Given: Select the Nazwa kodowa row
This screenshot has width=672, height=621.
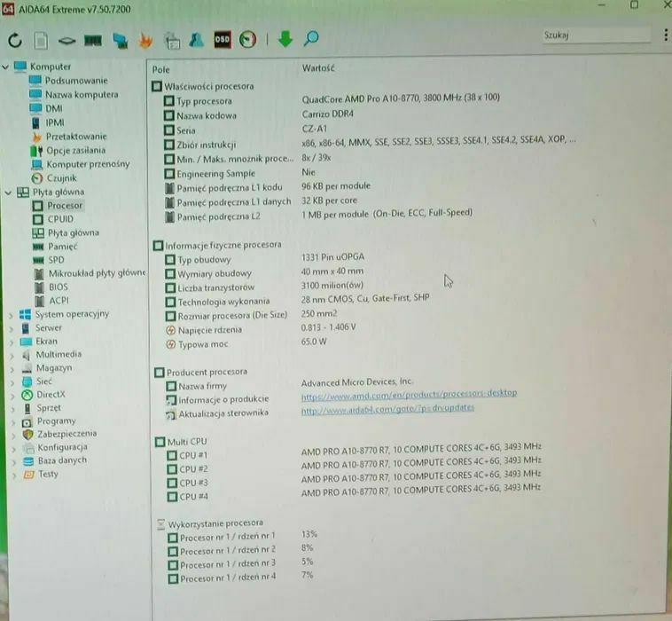Looking at the screenshot, I should click(259, 115).
